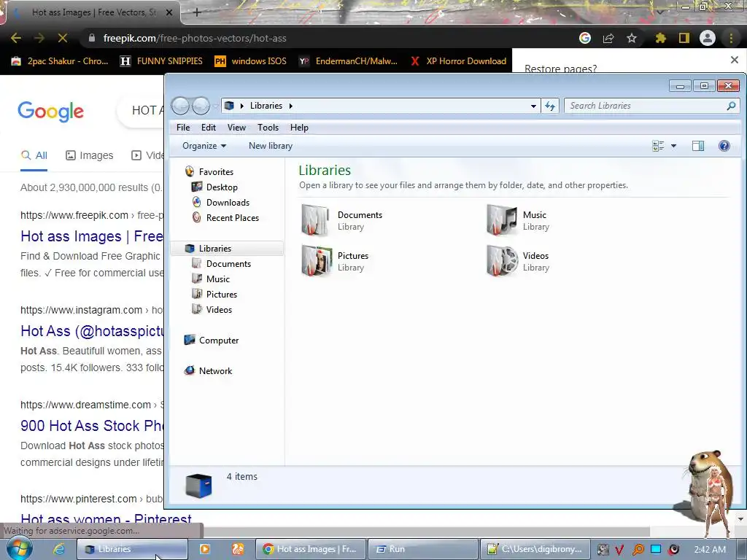Open the XP Horror Download bookmark
Screen dimensions: 747x560
click(x=458, y=61)
